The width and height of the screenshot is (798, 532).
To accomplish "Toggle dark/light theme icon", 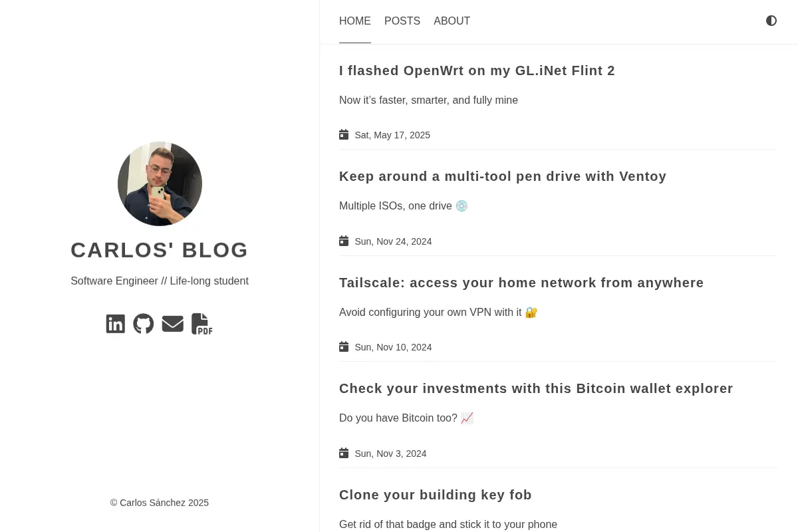I will point(771,21).
